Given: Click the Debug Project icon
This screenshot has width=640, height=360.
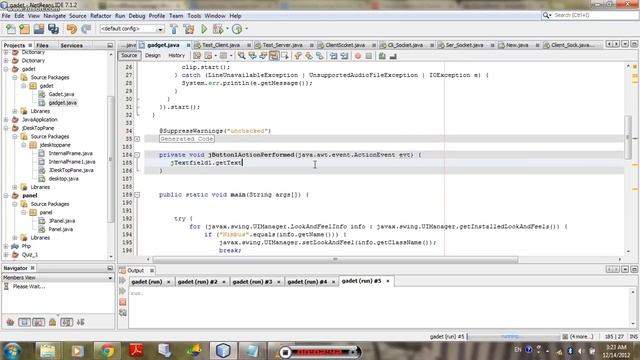Looking at the screenshot, I should [218, 29].
